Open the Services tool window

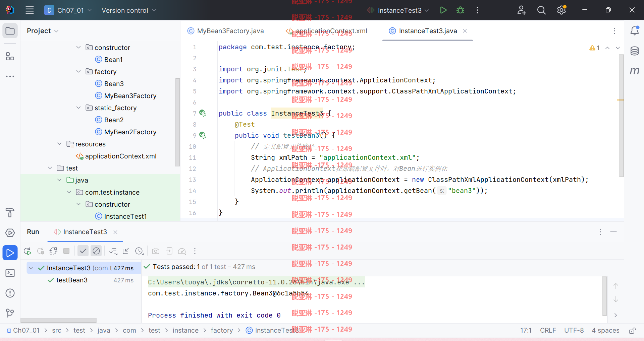10,232
